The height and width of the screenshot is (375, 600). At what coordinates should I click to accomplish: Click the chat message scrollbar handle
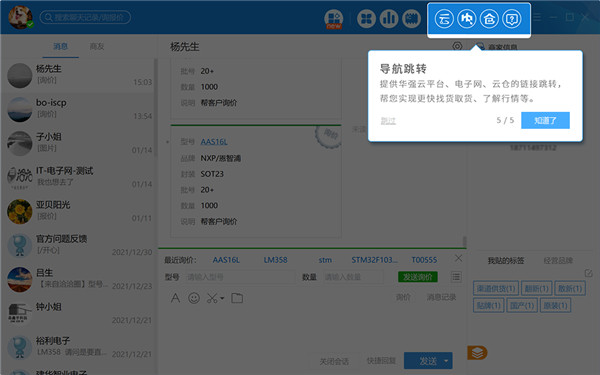point(464,241)
